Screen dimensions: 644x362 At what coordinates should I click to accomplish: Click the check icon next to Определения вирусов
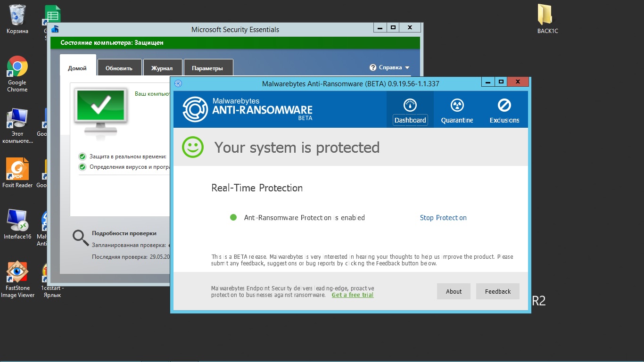83,167
